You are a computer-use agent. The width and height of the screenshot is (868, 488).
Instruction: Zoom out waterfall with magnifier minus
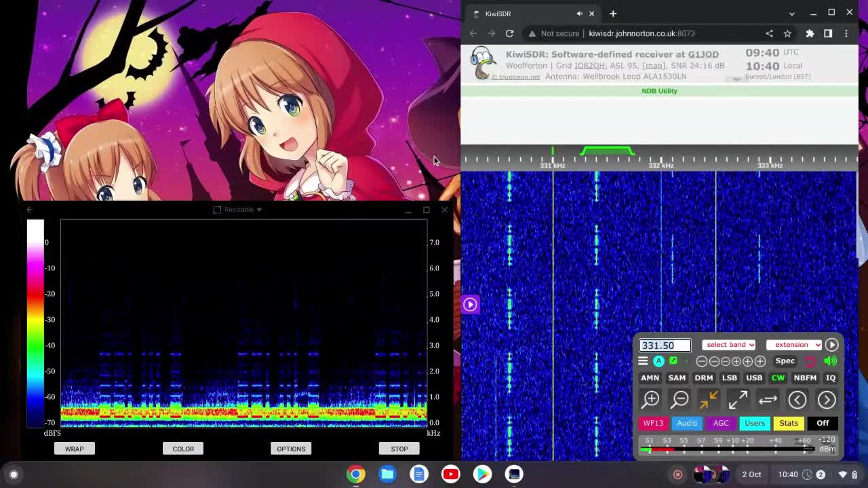tap(679, 400)
